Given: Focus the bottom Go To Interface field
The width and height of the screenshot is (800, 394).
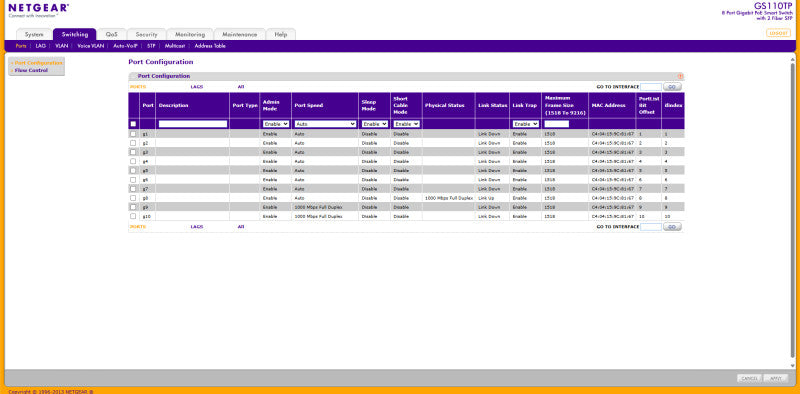Looking at the screenshot, I should tap(651, 227).
